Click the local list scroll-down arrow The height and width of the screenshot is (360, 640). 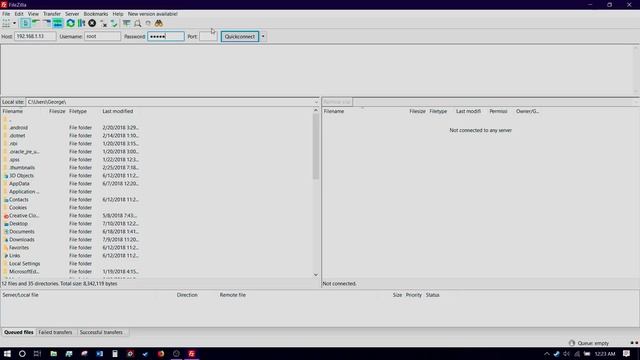click(x=316, y=275)
